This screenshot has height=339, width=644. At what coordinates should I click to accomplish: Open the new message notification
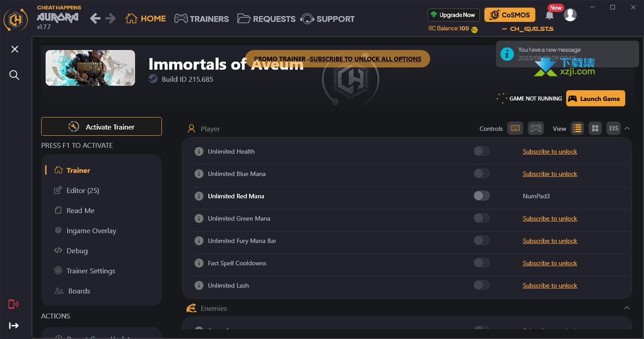[x=568, y=54]
